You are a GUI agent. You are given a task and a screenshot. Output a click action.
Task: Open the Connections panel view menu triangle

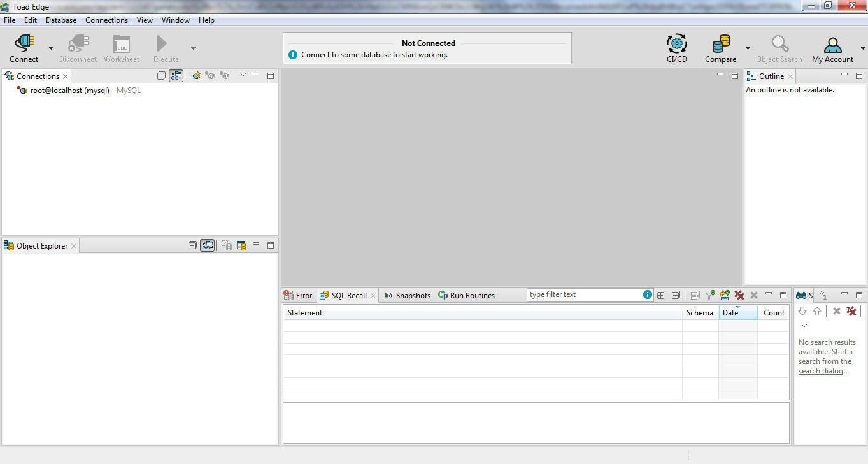click(x=243, y=75)
